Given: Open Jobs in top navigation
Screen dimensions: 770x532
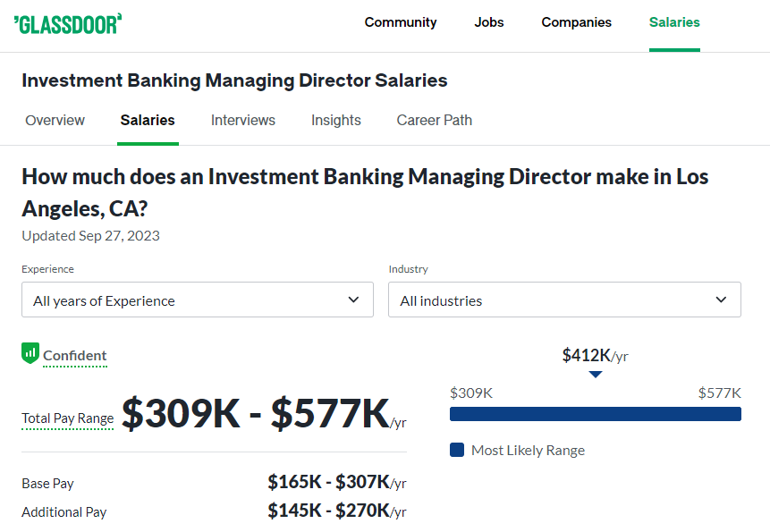Looking at the screenshot, I should tap(488, 22).
